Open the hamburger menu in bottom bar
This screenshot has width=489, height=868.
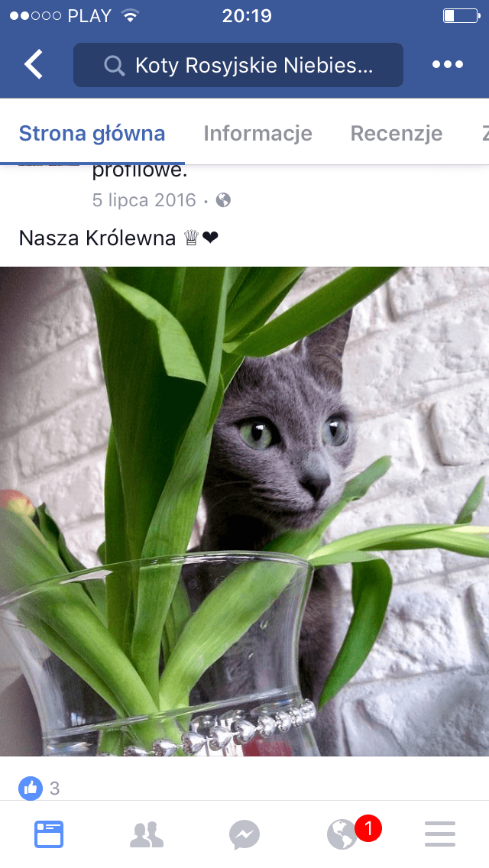[x=440, y=834]
